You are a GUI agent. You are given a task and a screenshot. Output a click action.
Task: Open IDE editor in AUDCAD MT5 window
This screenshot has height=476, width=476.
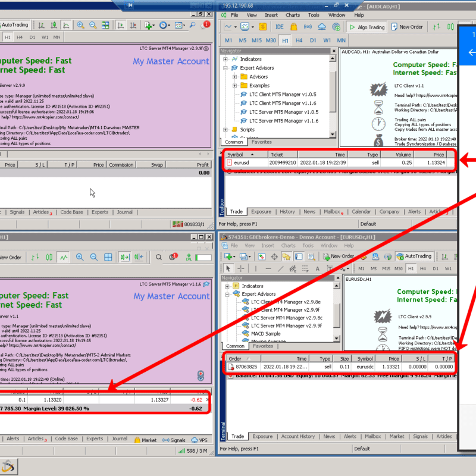(x=279, y=27)
